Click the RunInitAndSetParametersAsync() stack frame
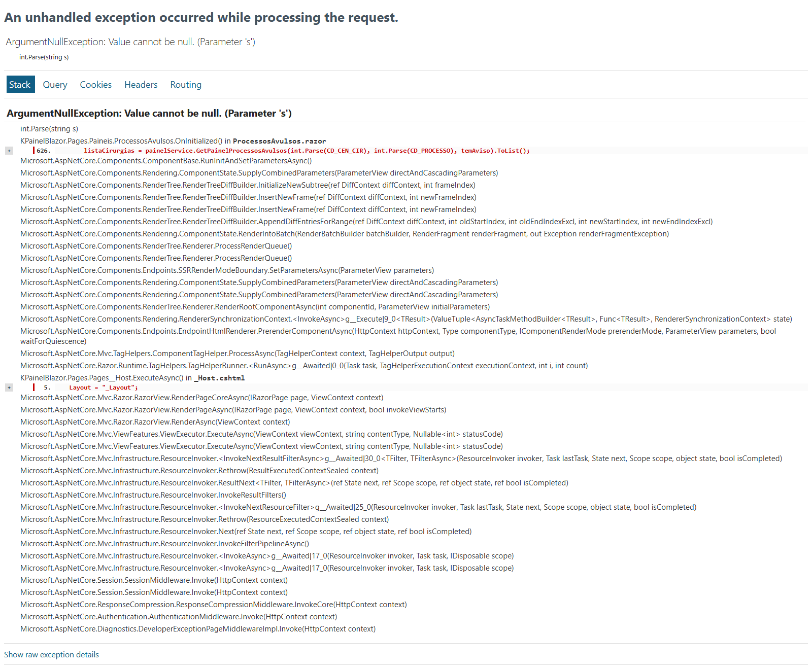This screenshot has width=812, height=669. 166,161
